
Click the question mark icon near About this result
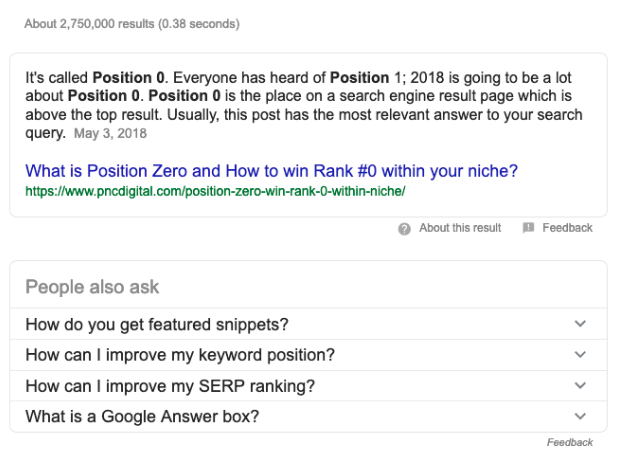[x=405, y=228]
